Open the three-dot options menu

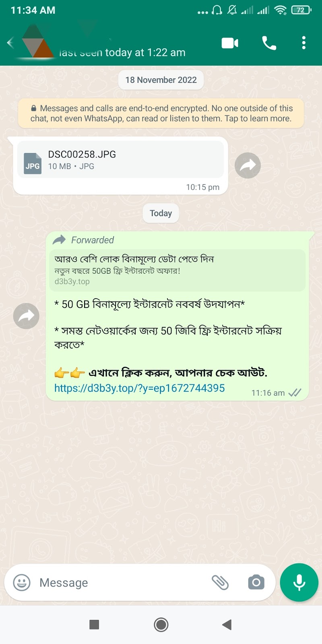coord(304,43)
